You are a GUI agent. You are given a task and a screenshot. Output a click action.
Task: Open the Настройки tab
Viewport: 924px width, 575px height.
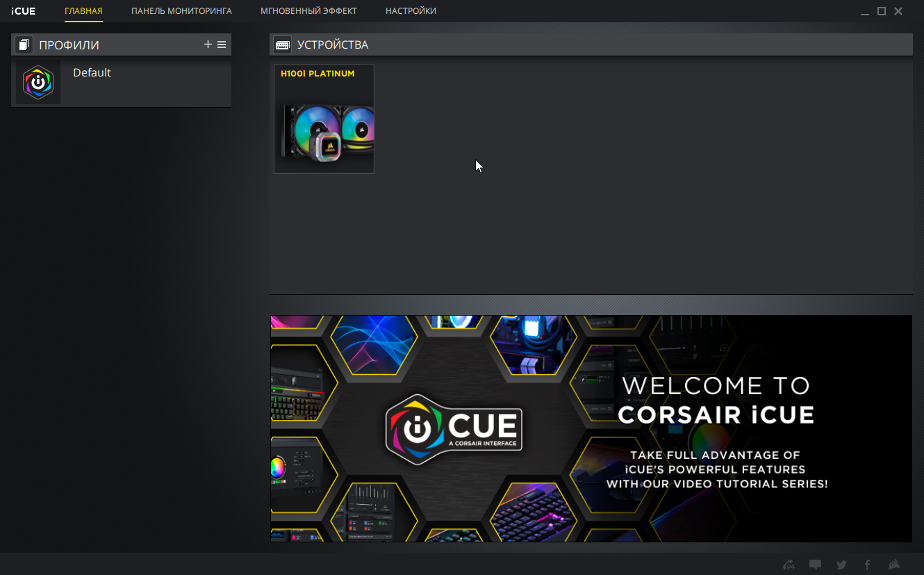(411, 11)
